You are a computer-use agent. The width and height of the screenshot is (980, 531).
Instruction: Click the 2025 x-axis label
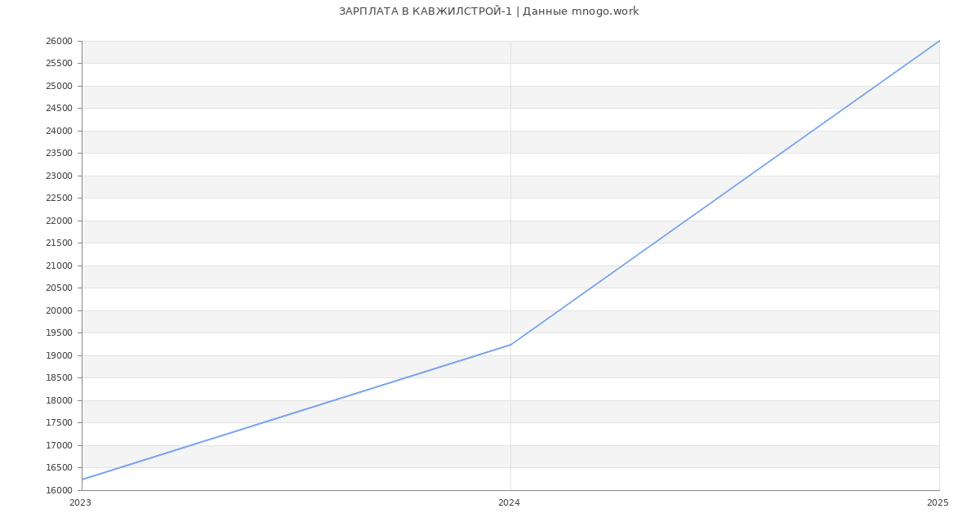pos(938,503)
